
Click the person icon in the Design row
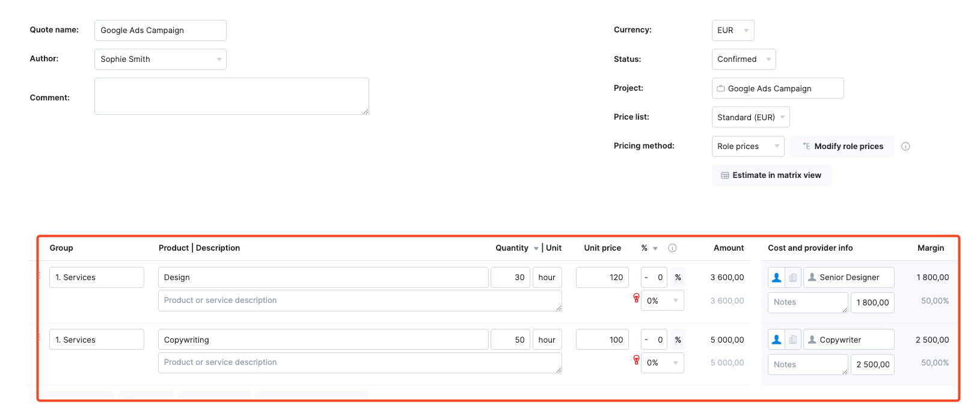[776, 277]
